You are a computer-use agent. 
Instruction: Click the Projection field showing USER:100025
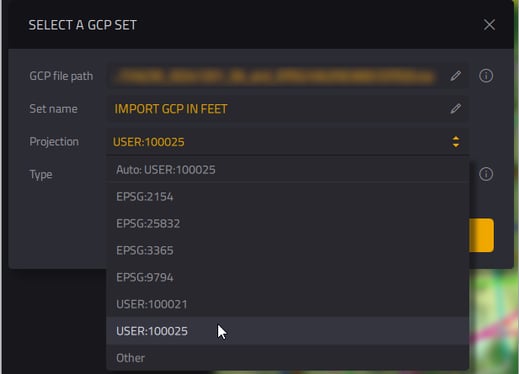click(288, 142)
